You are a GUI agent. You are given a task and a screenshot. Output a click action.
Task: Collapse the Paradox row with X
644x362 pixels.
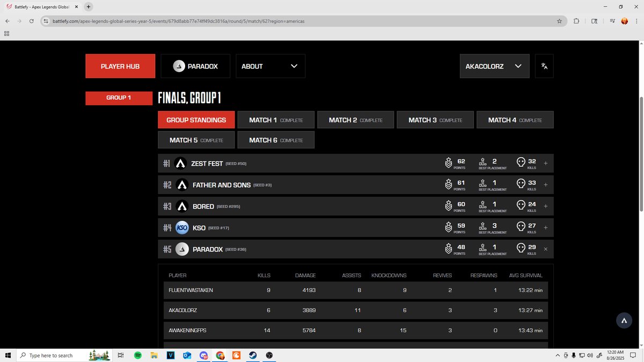click(546, 249)
